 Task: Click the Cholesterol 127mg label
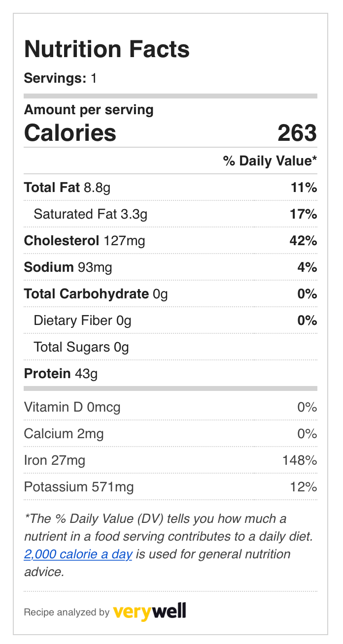click(84, 241)
